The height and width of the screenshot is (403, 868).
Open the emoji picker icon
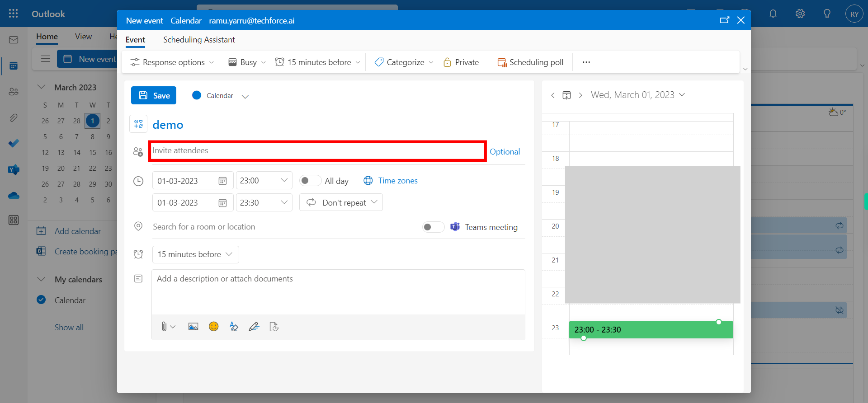pos(214,326)
